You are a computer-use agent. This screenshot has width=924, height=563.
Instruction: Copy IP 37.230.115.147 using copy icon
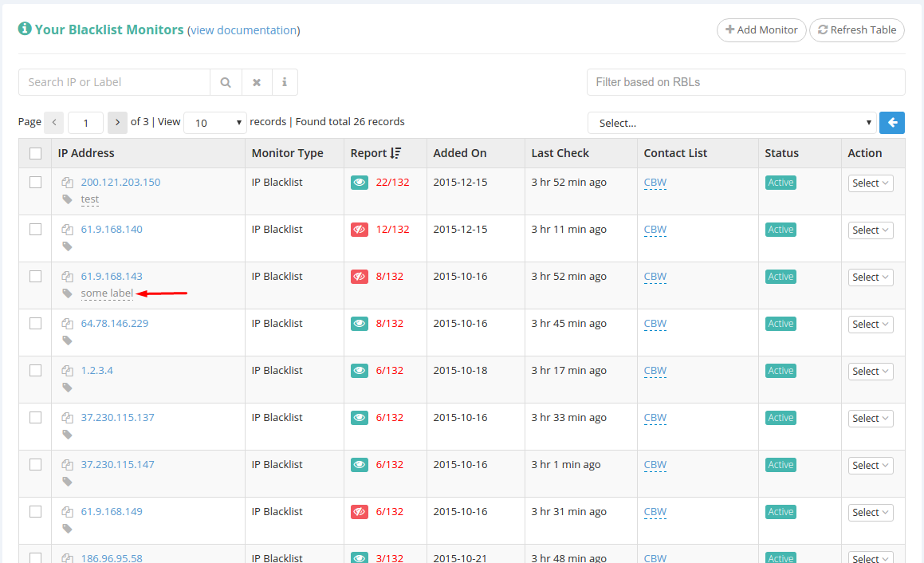[x=67, y=465]
